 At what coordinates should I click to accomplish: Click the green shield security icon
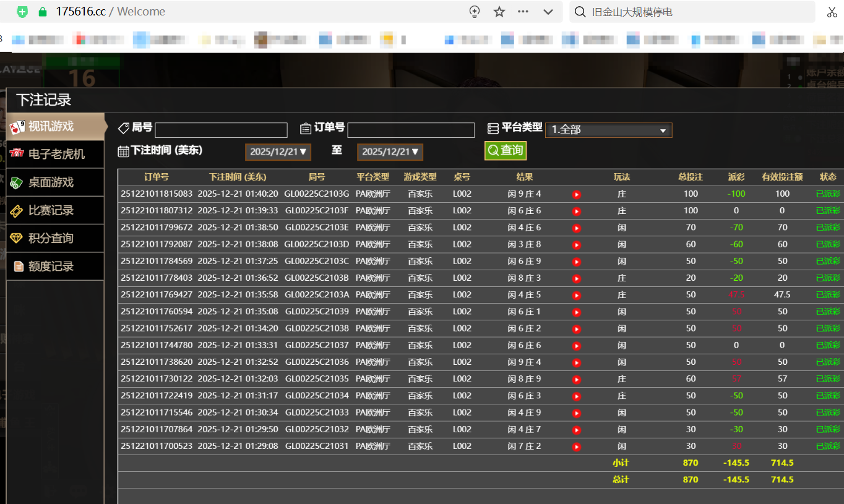23,12
